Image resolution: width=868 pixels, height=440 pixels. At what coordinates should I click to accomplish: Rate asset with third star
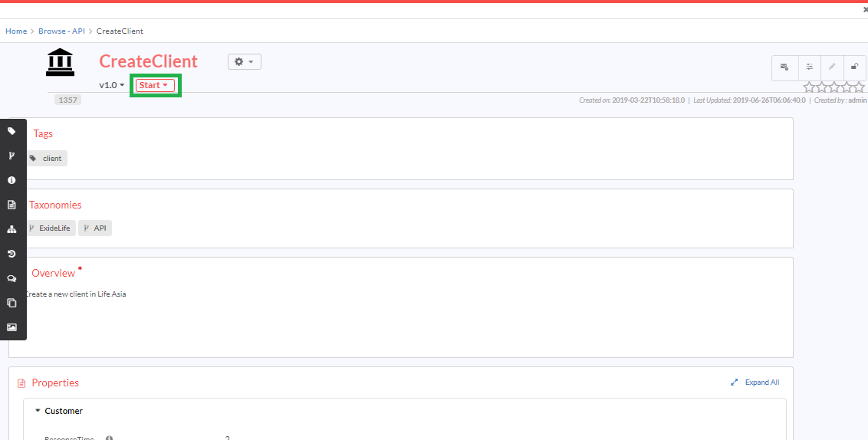834,87
